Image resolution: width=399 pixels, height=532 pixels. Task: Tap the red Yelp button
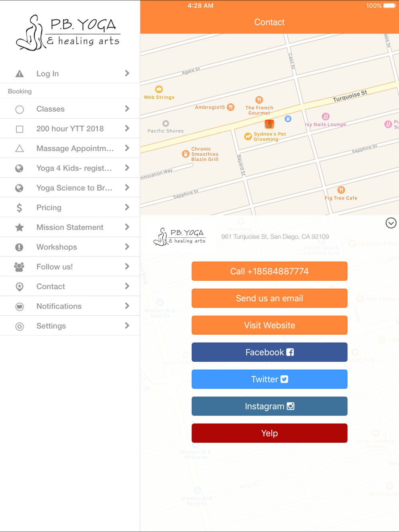coord(269,433)
